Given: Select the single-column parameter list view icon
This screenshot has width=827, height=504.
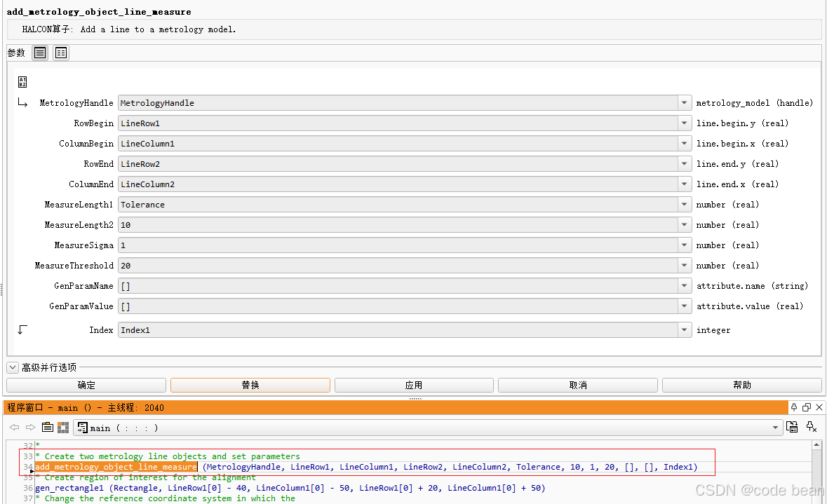Looking at the screenshot, I should tap(39, 53).
